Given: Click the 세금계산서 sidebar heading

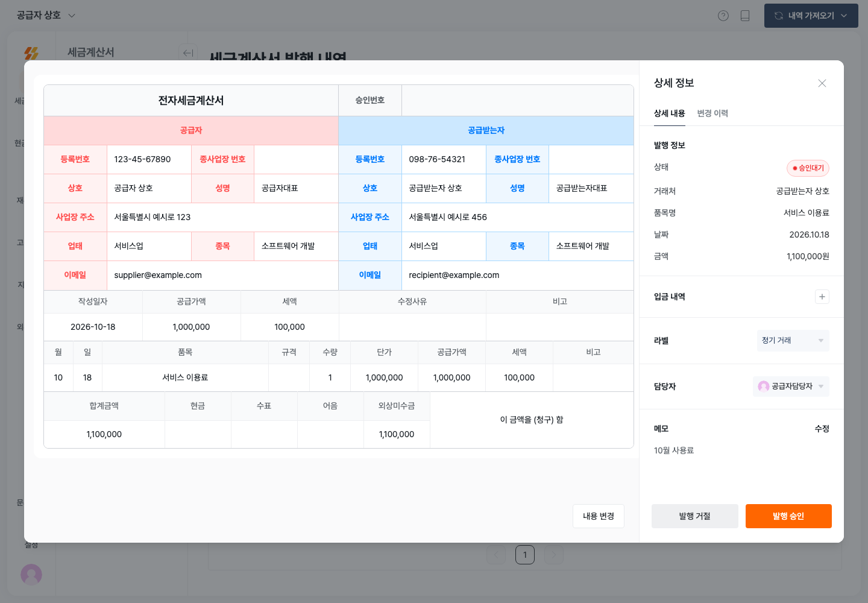Looking at the screenshot, I should (90, 52).
